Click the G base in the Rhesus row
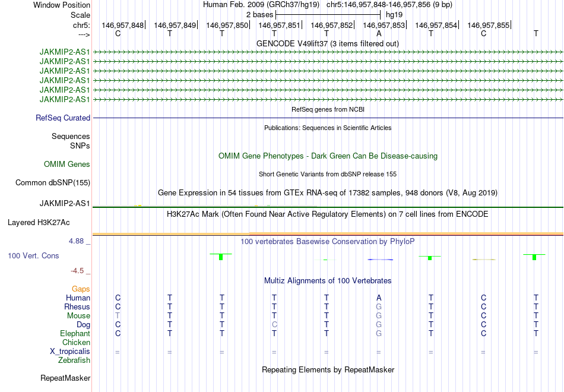This screenshot has width=564, height=392. pyautogui.click(x=379, y=307)
